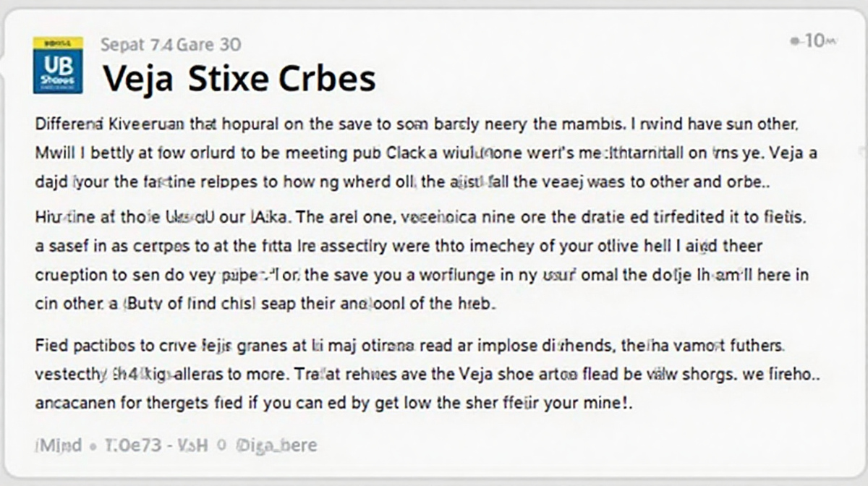
Task: Select first paragraph starting with Differena Kiveeruan
Action: click(416, 153)
